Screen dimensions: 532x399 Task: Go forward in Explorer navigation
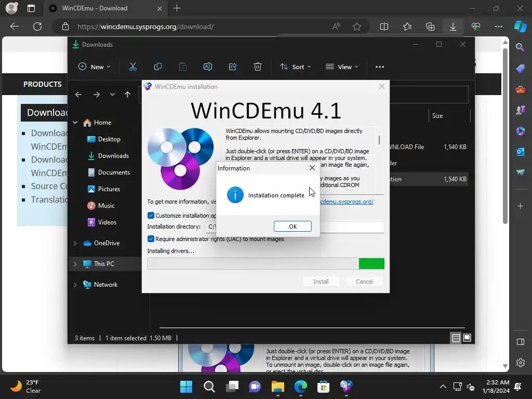click(96, 95)
